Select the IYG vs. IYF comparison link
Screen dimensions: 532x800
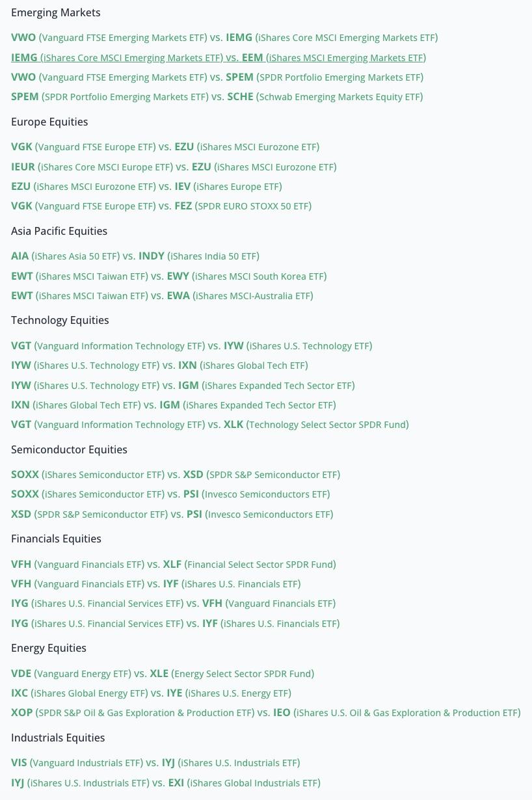point(175,624)
